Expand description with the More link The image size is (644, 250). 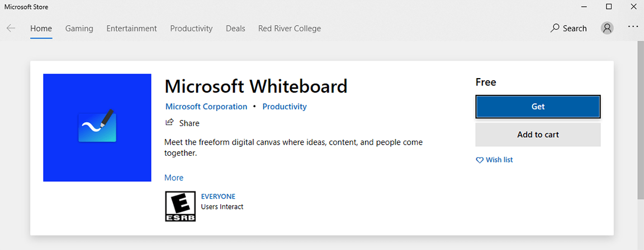coord(174,177)
